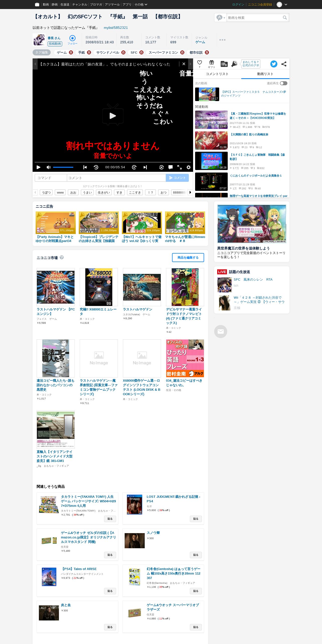Click the video seek bar

click(x=113, y=162)
